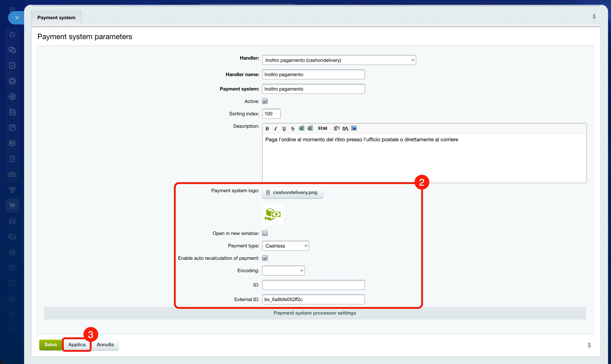Open the robot icon in sidebar

(12, 252)
